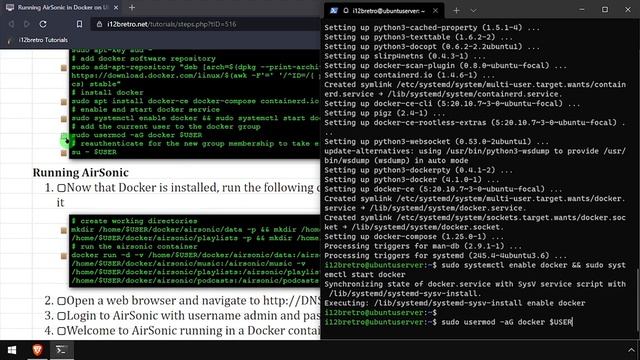Copy the 'sudo add-apt-repository' command
The height and width of the screenshot is (360, 640).
tap(64, 68)
